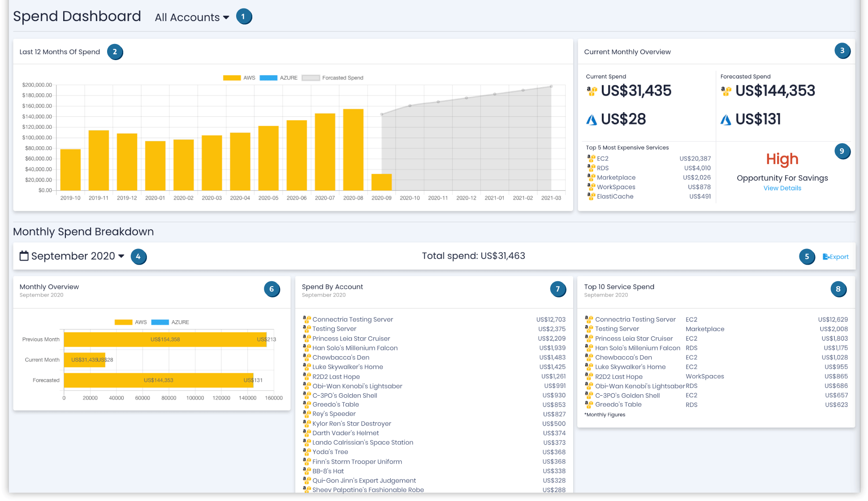Open the September 2020 month selector

point(77,256)
